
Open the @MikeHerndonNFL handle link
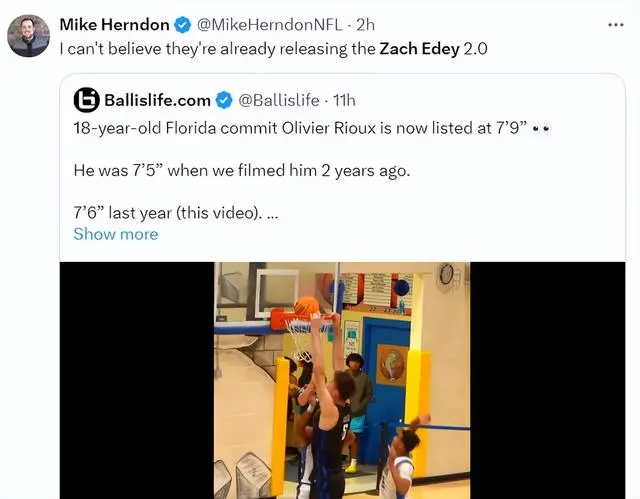click(x=270, y=25)
